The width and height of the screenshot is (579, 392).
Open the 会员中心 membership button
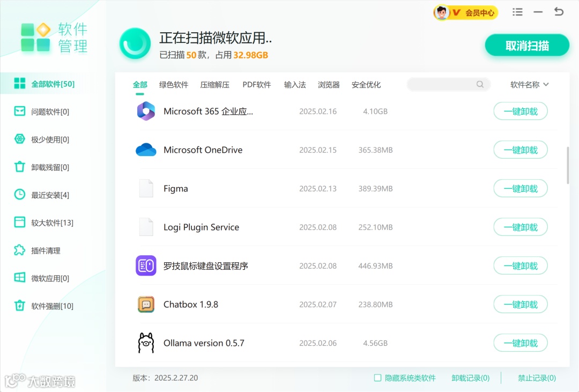pos(466,12)
